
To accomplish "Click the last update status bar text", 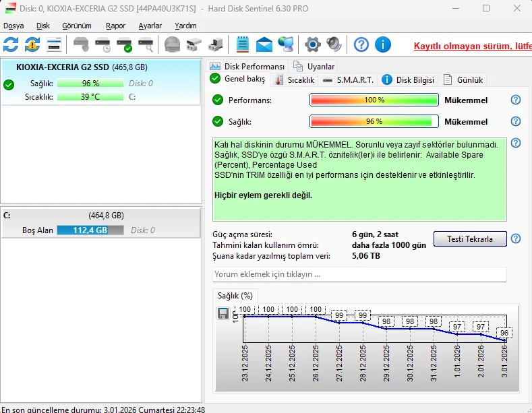I will coord(103,410).
